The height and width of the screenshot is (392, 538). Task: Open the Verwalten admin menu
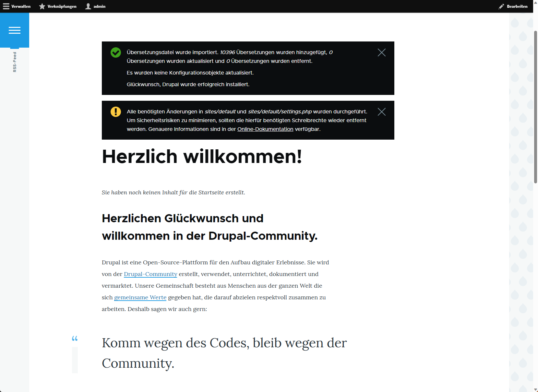pos(17,6)
